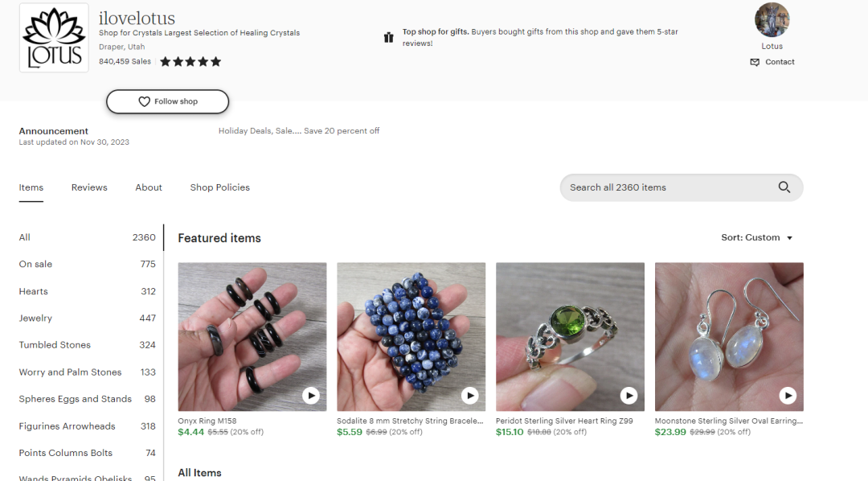Select the About tab
The image size is (868, 481).
(148, 187)
